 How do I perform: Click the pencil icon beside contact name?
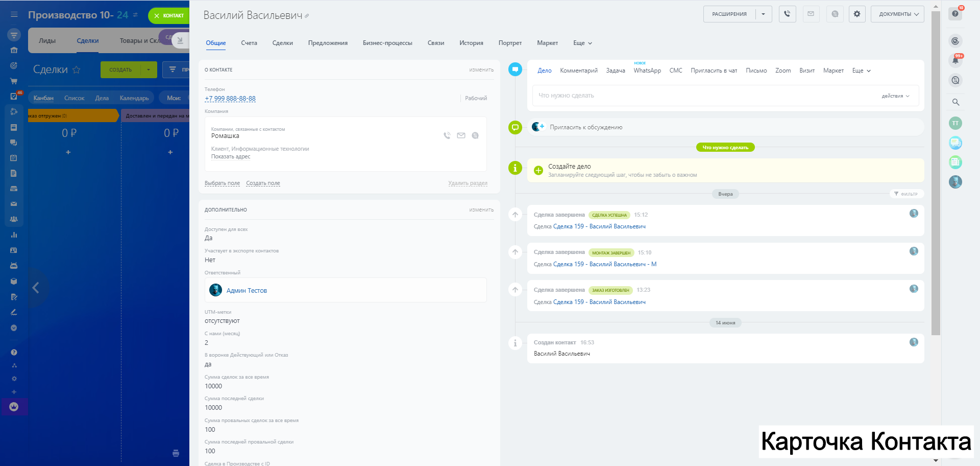(x=307, y=16)
